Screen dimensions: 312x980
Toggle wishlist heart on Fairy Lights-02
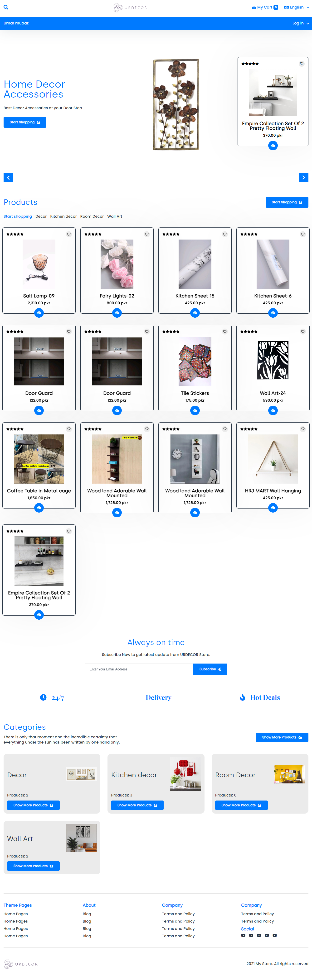[x=147, y=234]
